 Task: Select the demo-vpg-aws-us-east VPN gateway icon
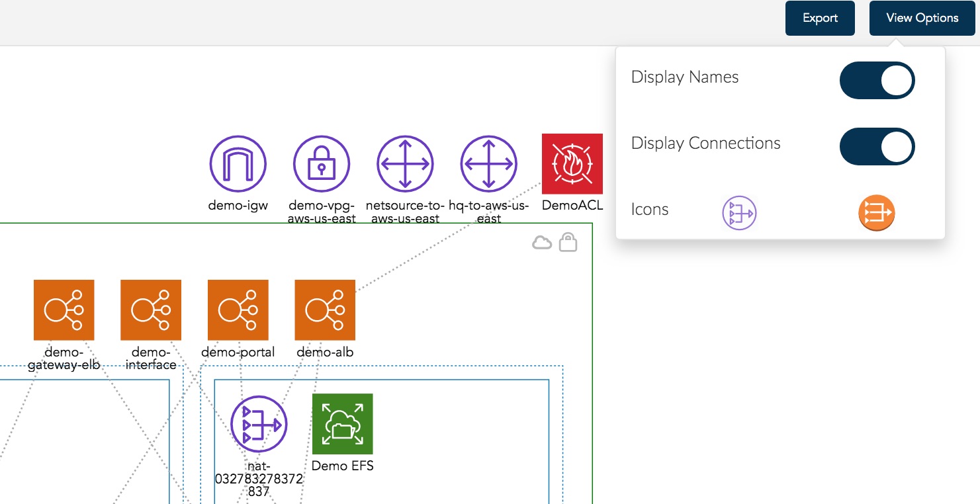click(322, 164)
